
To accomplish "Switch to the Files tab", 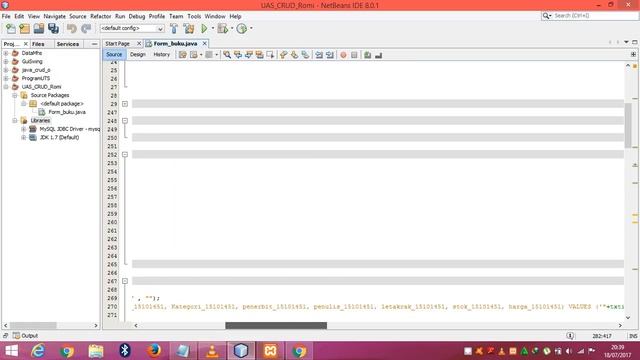I will pyautogui.click(x=38, y=44).
